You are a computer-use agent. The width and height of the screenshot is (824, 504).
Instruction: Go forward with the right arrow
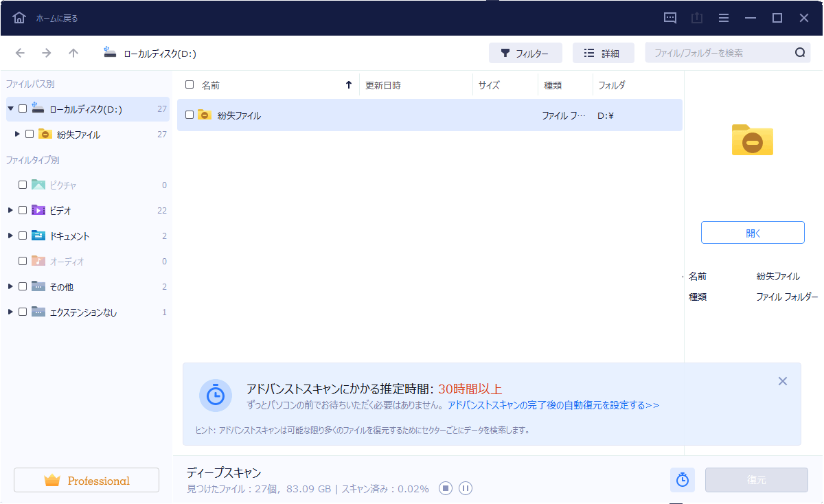pyautogui.click(x=46, y=53)
